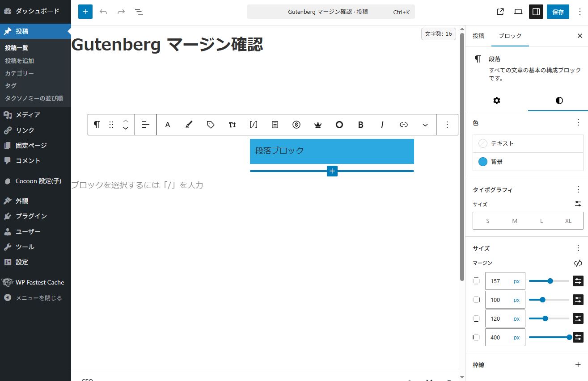This screenshot has height=381, width=588.
Task: Select font size M button
Action: 515,221
